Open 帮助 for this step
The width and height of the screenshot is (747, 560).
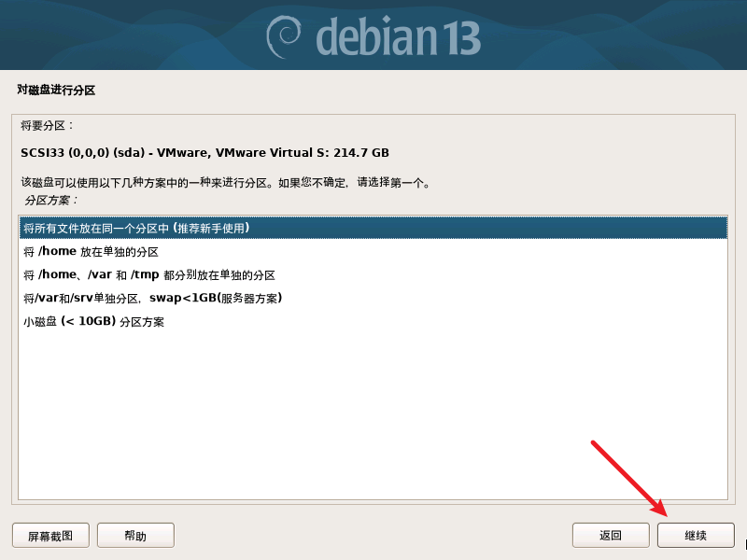pos(135,535)
